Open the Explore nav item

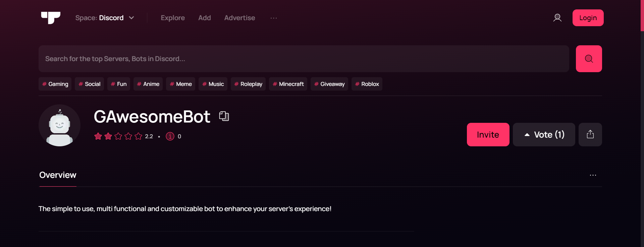click(x=173, y=18)
